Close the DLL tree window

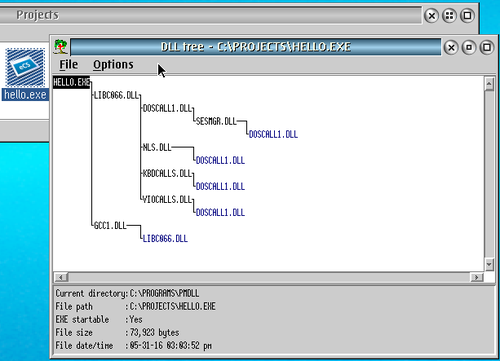click(x=451, y=48)
